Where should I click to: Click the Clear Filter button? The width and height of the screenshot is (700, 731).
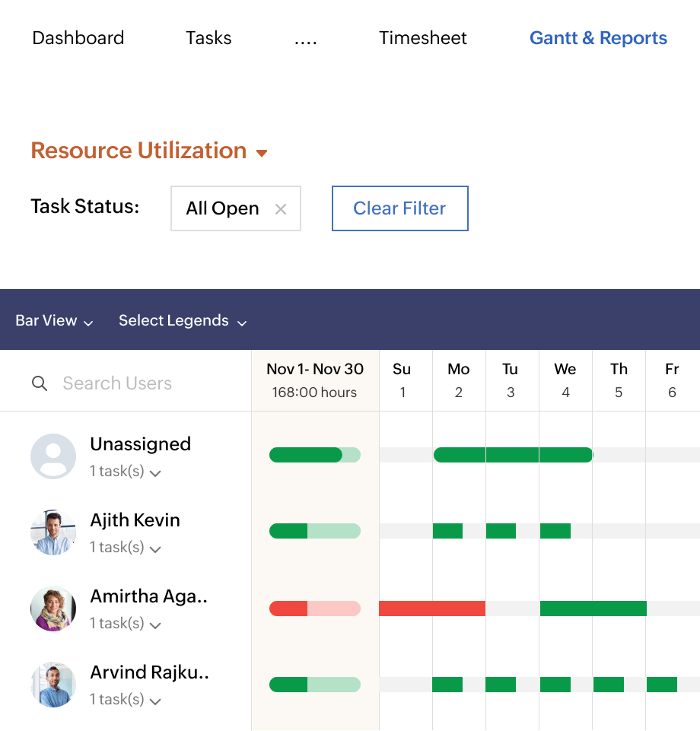point(399,208)
